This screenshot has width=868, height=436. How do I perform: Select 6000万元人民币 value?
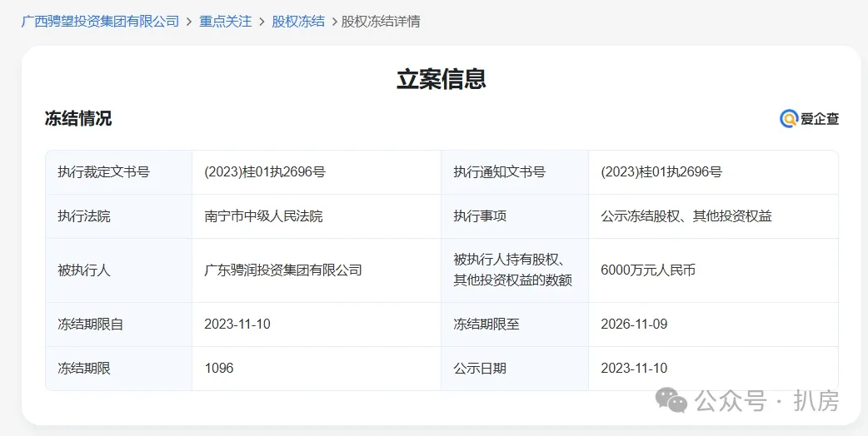click(x=648, y=270)
